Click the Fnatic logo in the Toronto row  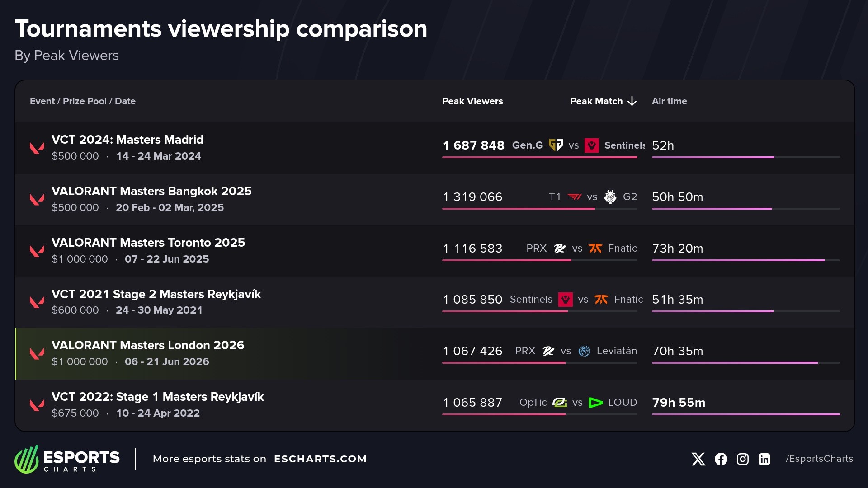[595, 248]
